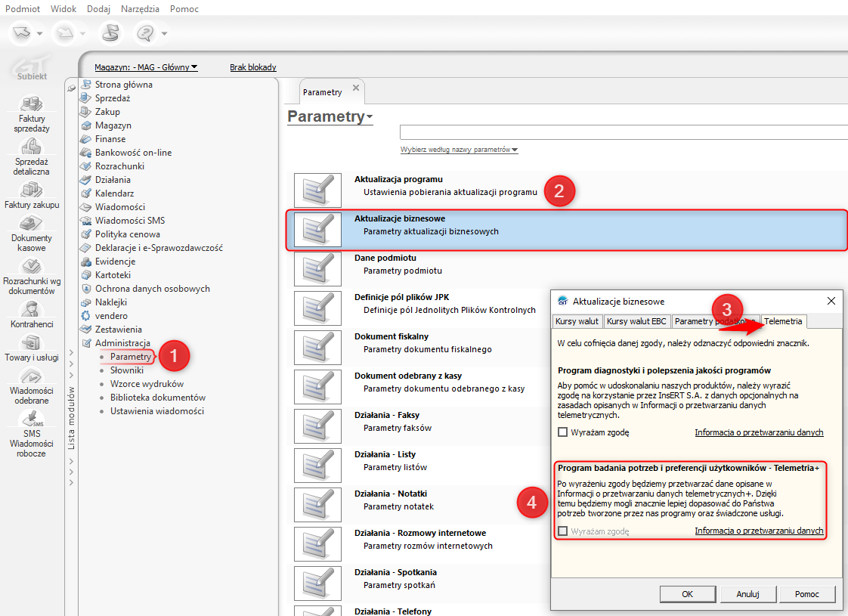Screen dimensions: 848x616
Task: Click the Działania - Notatki parameter icon
Action: coord(317,505)
